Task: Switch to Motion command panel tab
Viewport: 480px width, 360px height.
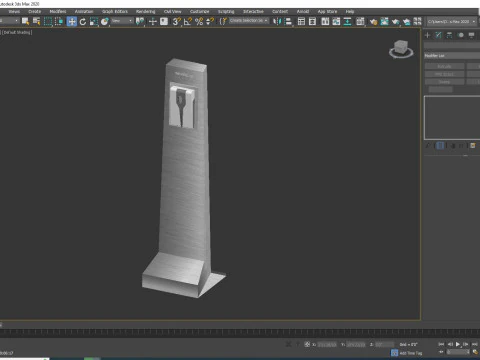Action: pos(461,35)
